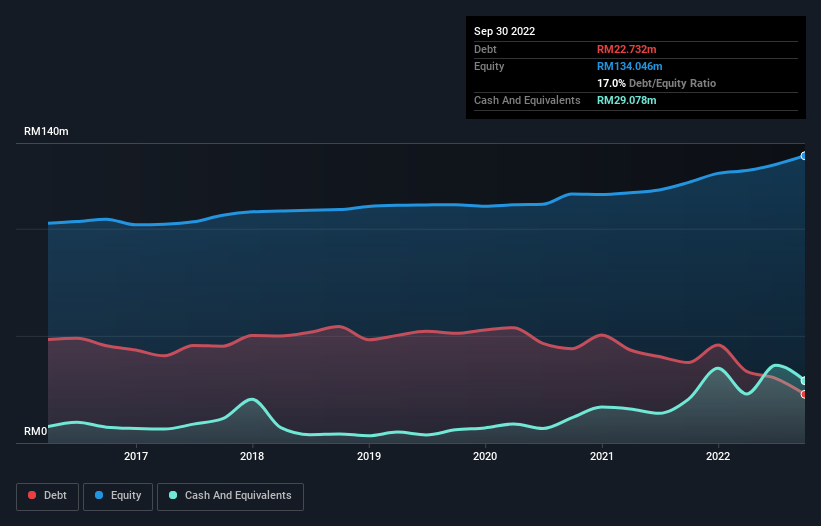Toggle Cash And Equivalents legend button
Screen dimensions: 821x526
tap(230, 496)
